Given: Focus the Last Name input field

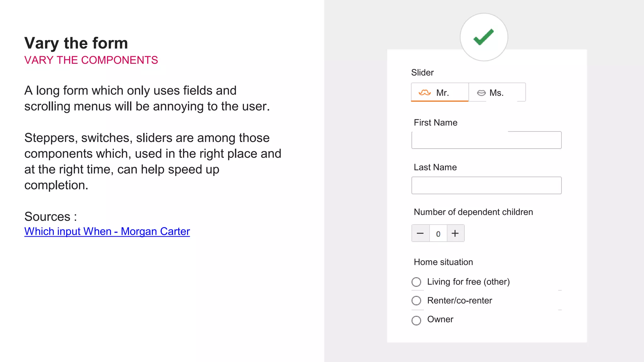Looking at the screenshot, I should (486, 185).
